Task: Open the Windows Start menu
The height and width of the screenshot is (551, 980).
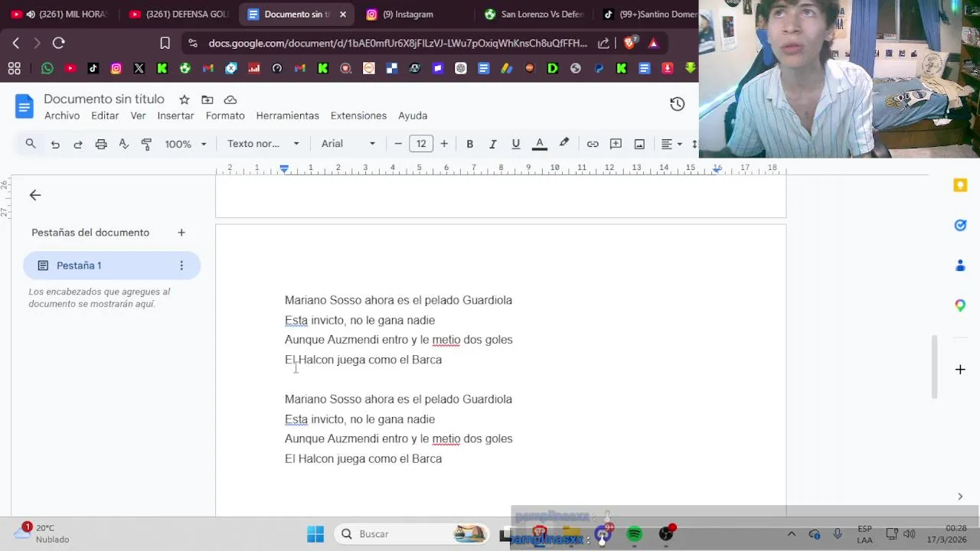Action: pyautogui.click(x=315, y=534)
